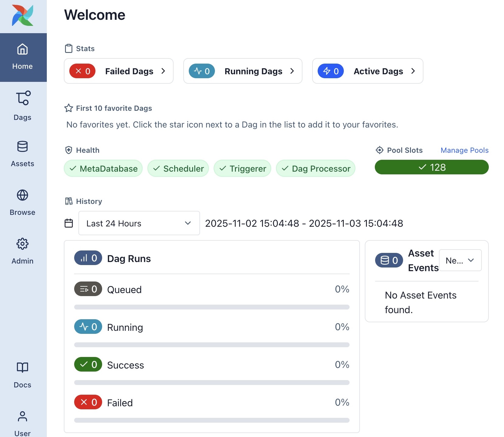View the Active Dags stat card
This screenshot has height=437, width=504.
368,71
